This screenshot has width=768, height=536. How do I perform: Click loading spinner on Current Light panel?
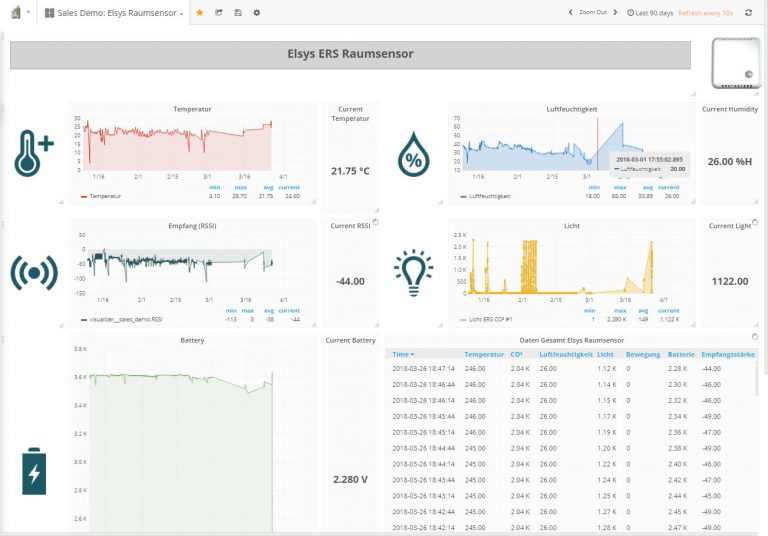(755, 222)
